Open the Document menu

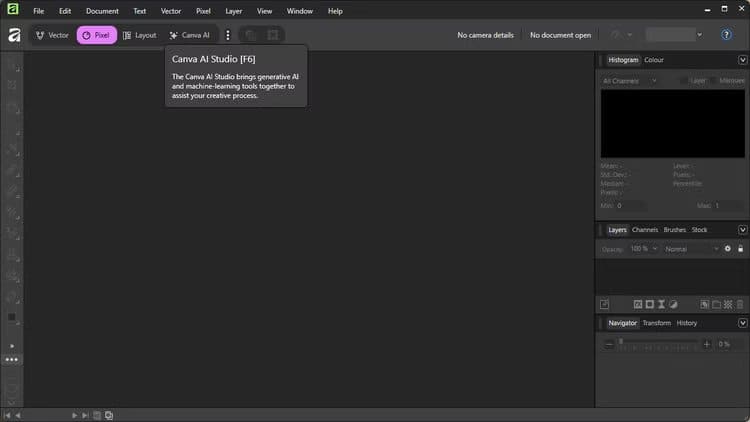(x=102, y=11)
